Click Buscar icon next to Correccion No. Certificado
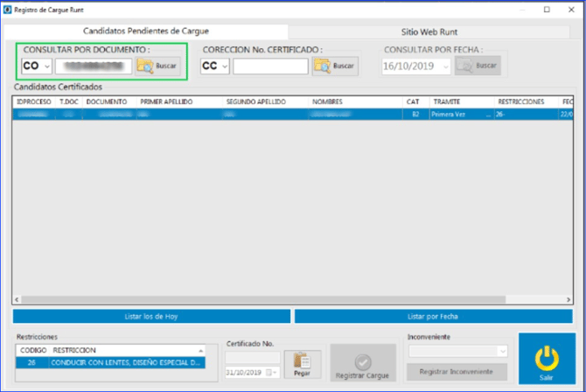Image resolution: width=586 pixels, height=392 pixels. coord(323,66)
